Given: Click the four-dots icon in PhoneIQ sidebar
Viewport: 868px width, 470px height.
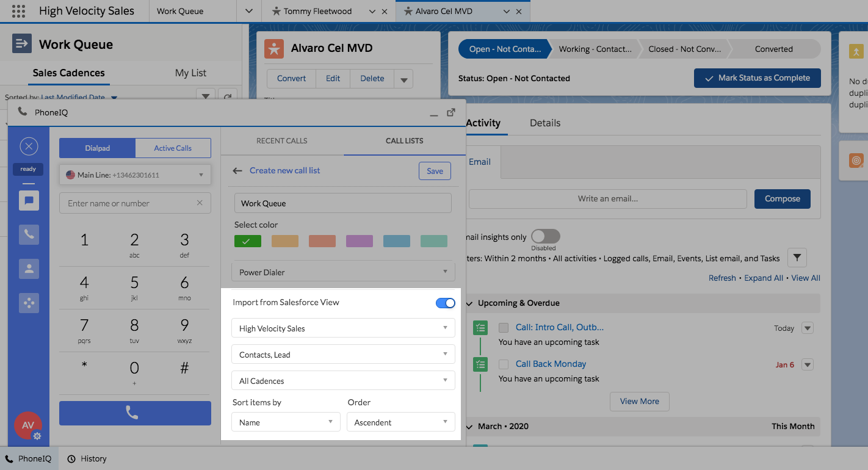Looking at the screenshot, I should (29, 303).
